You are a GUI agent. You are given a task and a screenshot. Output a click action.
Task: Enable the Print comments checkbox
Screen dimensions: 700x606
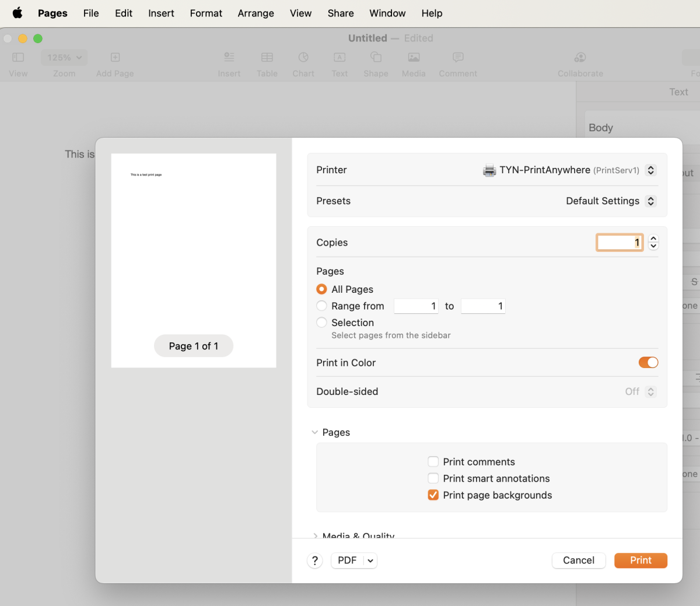[x=433, y=462]
